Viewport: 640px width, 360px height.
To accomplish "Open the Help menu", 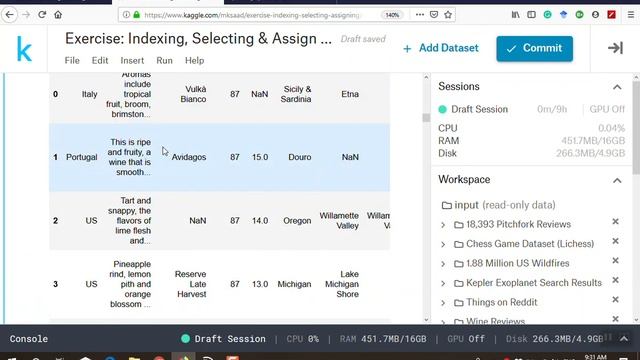I will point(194,60).
